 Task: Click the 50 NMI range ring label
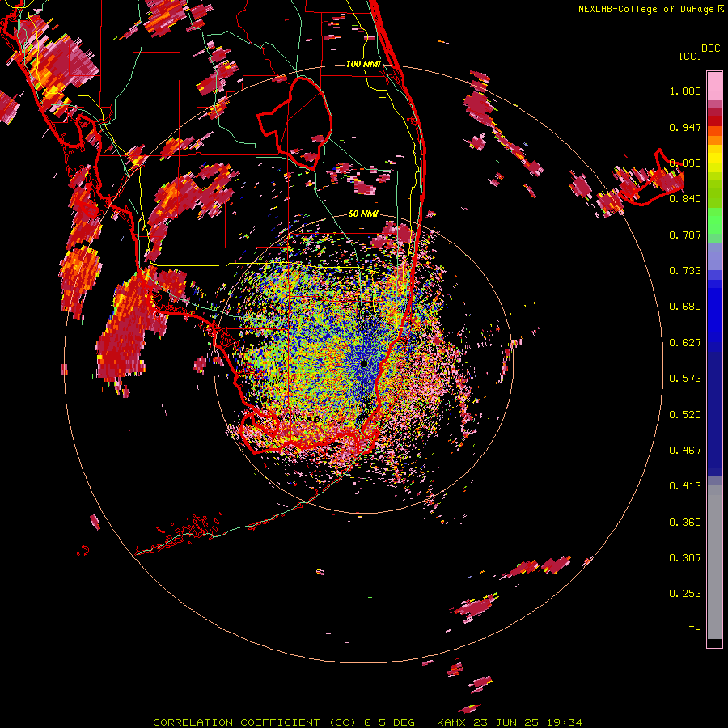(363, 214)
